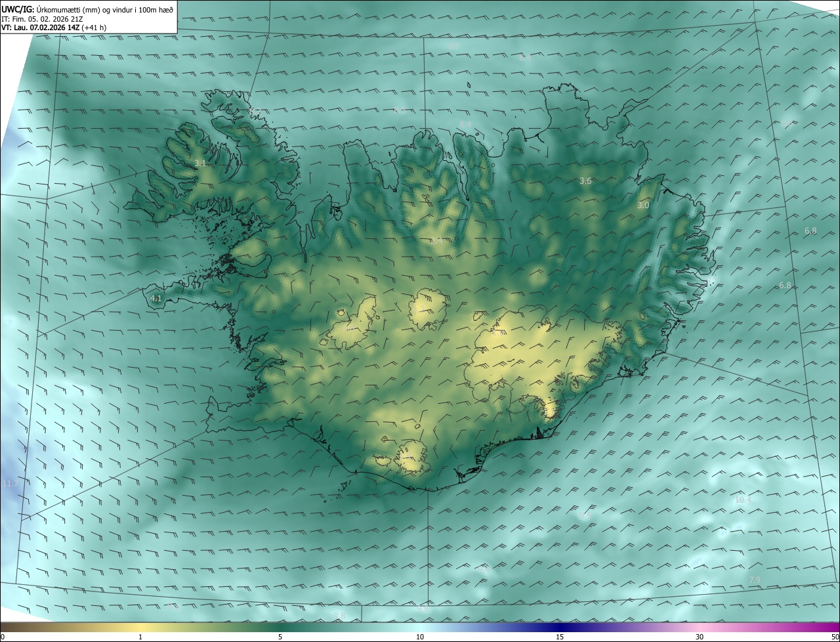The image size is (840, 642).
Task: Click the title line "UWC/IG: Úrkomumætti (mm) og vindur í 100m hæð"
Action: (x=87, y=9)
